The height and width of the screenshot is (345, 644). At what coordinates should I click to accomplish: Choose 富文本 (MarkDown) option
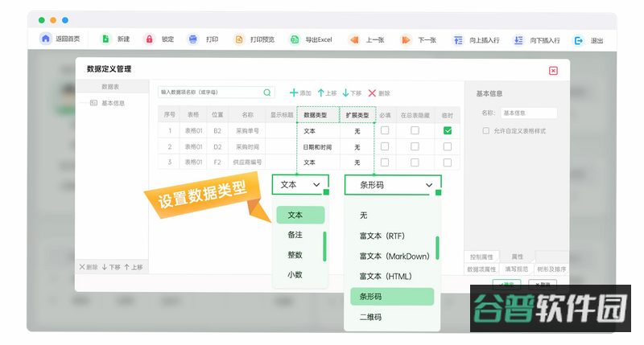[x=394, y=256]
